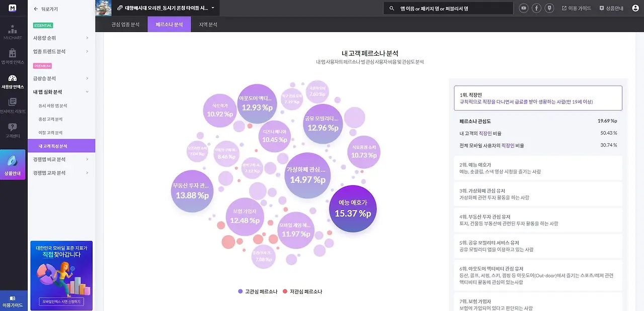644x311 pixels.
Task: Click 모바일인덱스 시연 신청하기 banner button
Action: [61, 302]
